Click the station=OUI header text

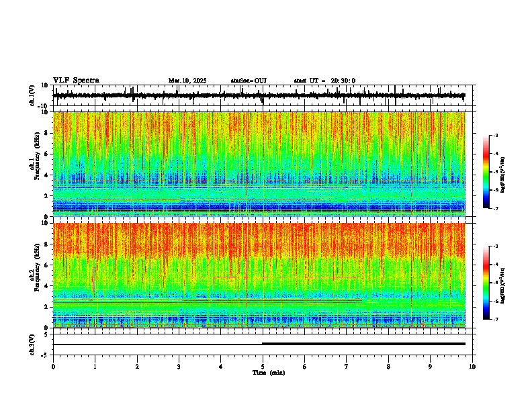(249, 81)
